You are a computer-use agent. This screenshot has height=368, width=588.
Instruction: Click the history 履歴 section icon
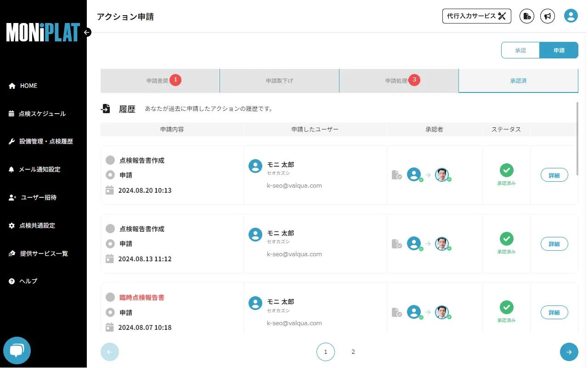[x=106, y=109]
